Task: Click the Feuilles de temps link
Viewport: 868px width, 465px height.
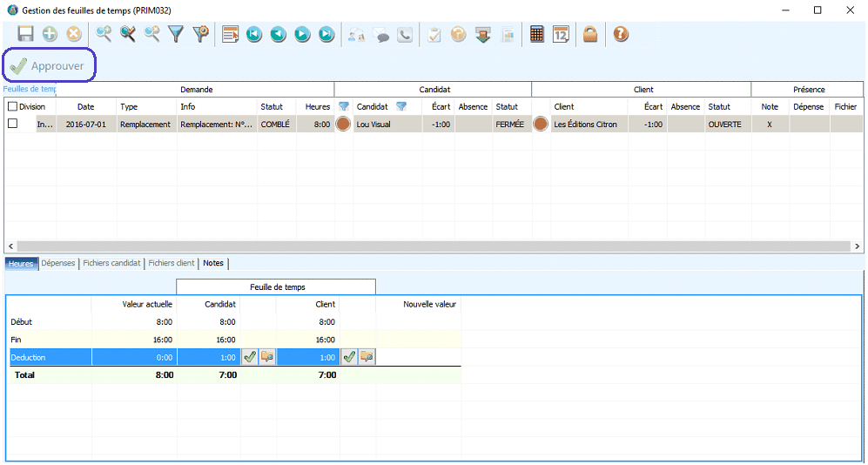Action: [30, 89]
